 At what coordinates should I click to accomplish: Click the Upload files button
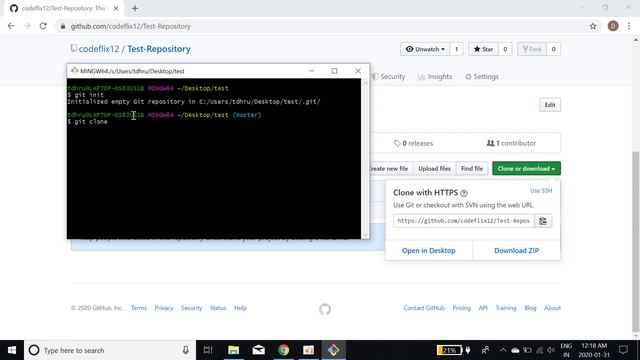click(434, 169)
